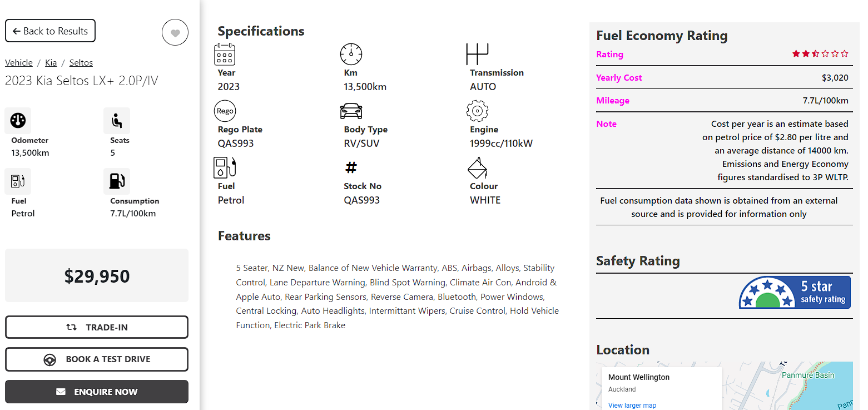Click the Seats value 5
Screen dimensions: 868x410
[113, 152]
